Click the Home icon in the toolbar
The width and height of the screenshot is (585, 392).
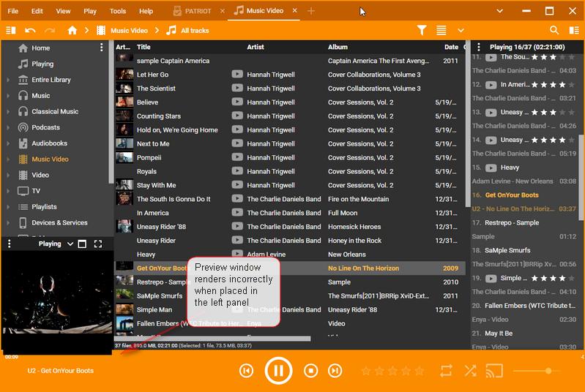point(72,31)
